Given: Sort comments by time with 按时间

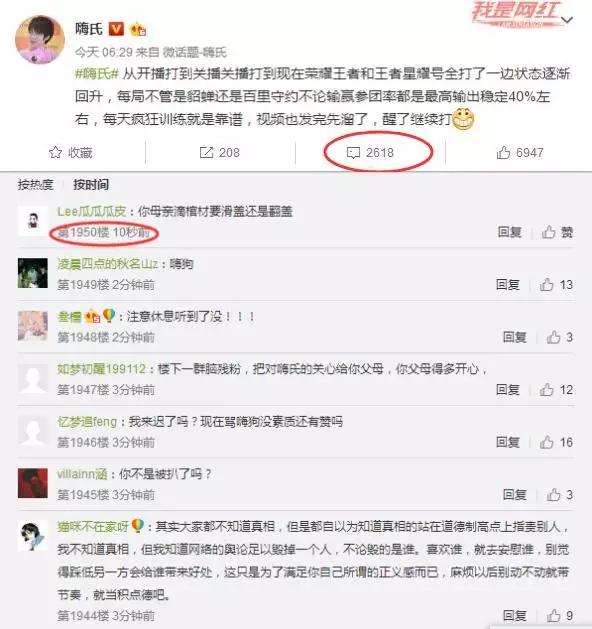Looking at the screenshot, I should tap(91, 185).
